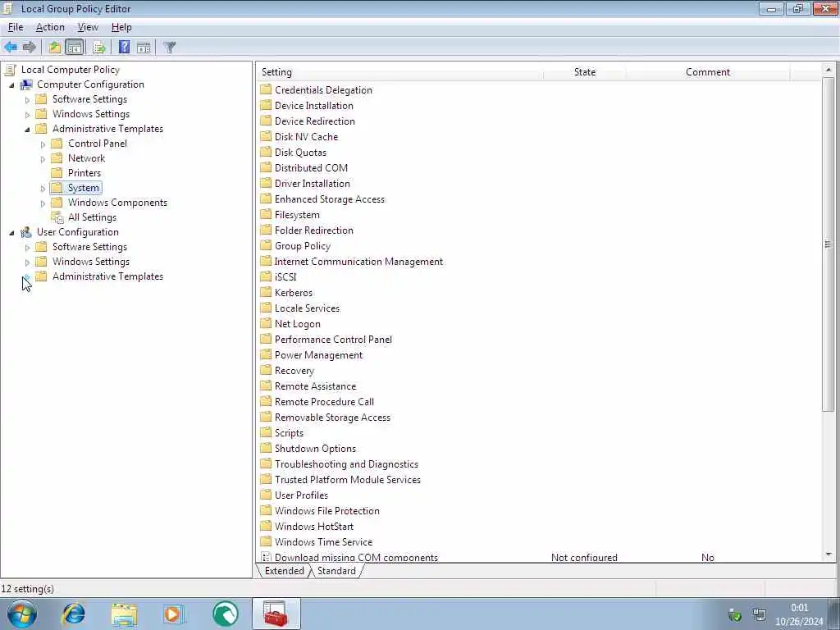
Task: Select the Device Installation folder row
Action: (x=314, y=106)
